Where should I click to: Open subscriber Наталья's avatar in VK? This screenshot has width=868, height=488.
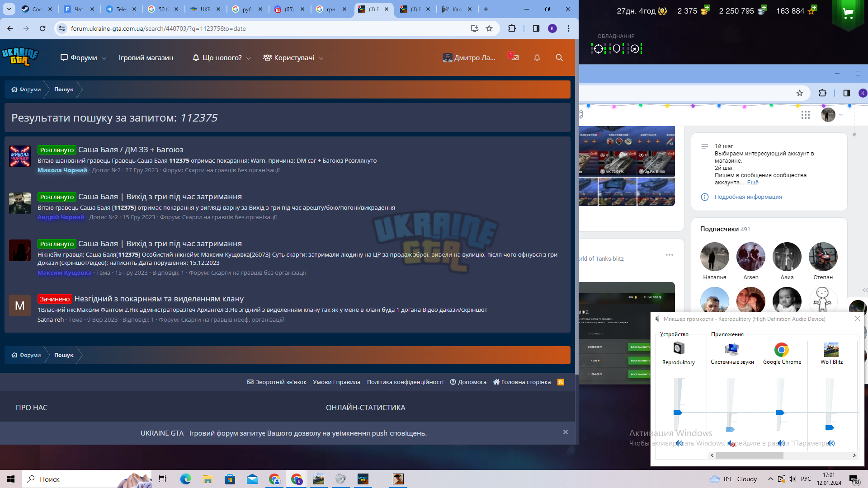tap(714, 257)
